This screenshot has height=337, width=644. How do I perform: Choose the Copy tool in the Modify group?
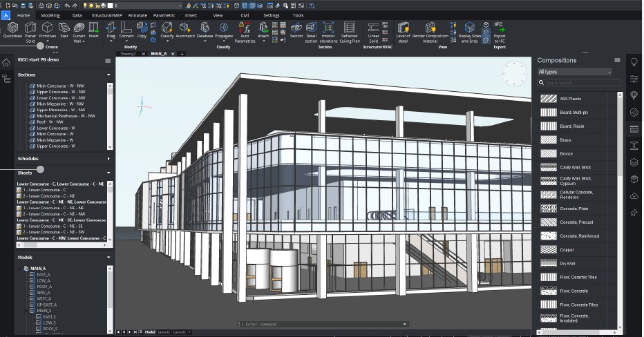pyautogui.click(x=142, y=30)
